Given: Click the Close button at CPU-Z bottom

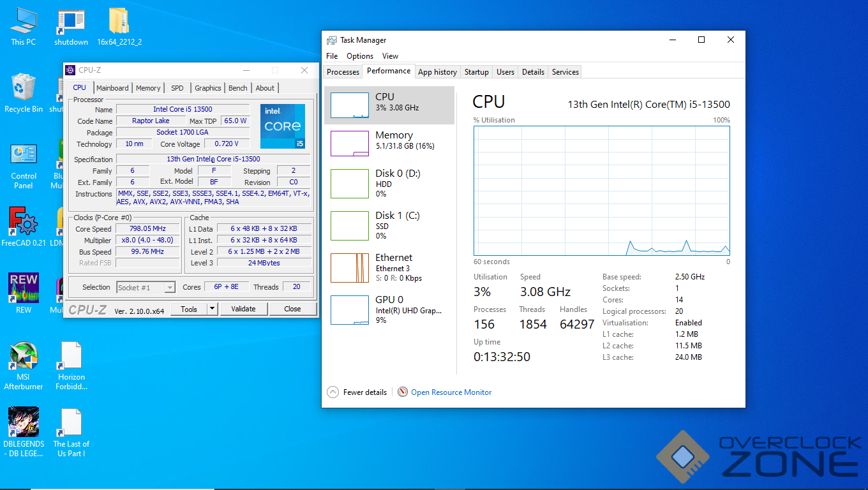Looking at the screenshot, I should [x=293, y=309].
